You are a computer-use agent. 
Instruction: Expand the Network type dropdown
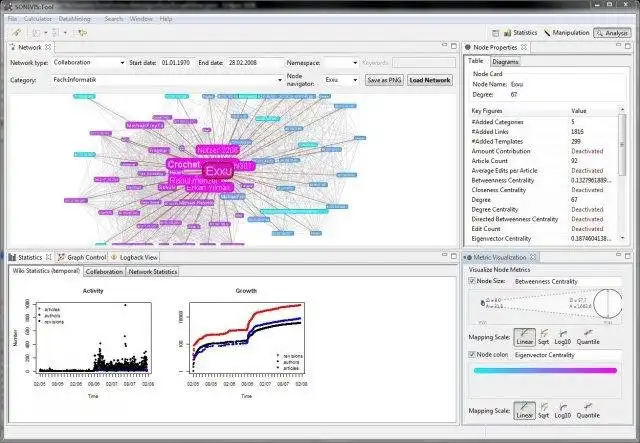tap(89, 63)
